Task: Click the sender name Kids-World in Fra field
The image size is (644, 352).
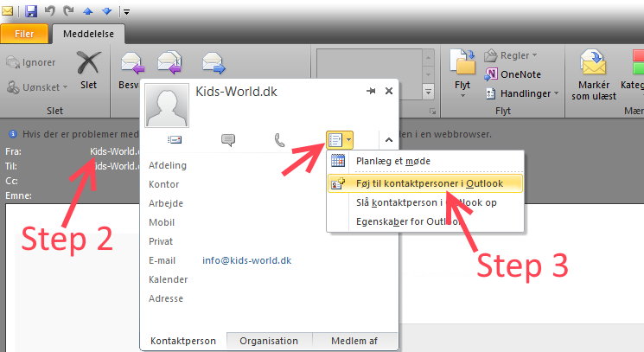Action: click(115, 151)
